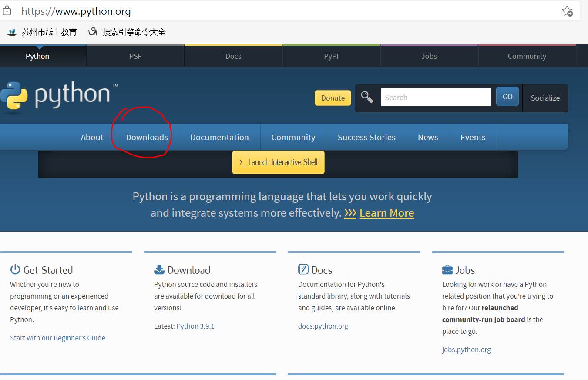Viewport: 588px width, 380px height.
Task: Click the Docs notepad icon
Action: (303, 269)
